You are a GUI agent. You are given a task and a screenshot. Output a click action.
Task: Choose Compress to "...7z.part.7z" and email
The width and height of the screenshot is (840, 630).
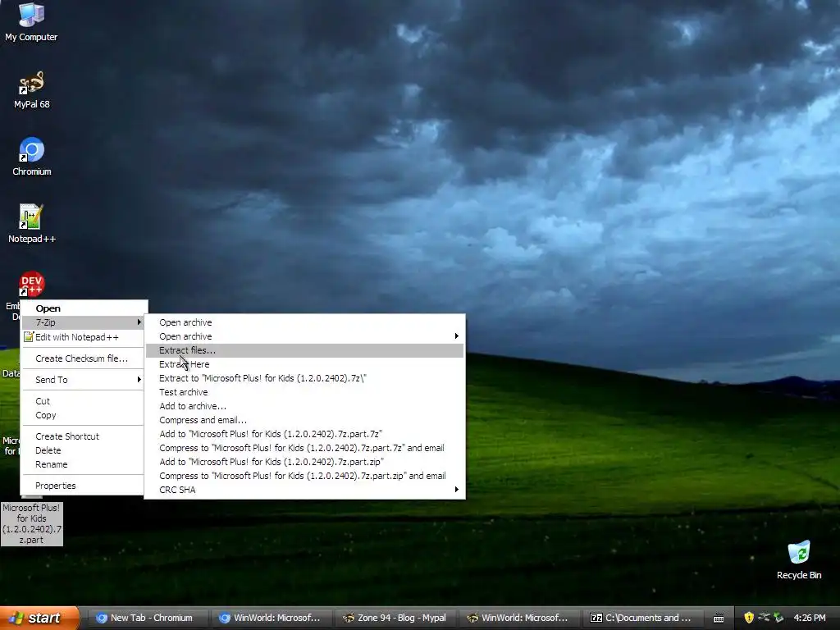click(304, 447)
